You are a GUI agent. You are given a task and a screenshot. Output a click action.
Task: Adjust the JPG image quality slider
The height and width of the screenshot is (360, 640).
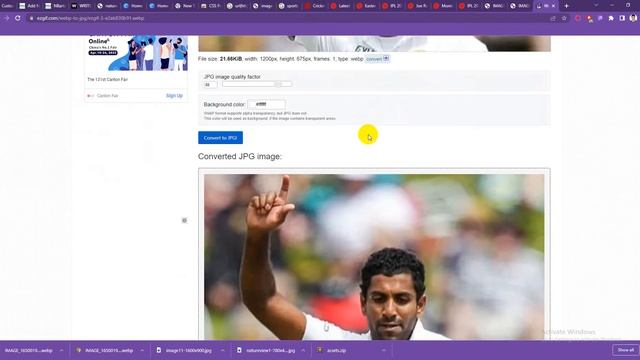[257, 84]
